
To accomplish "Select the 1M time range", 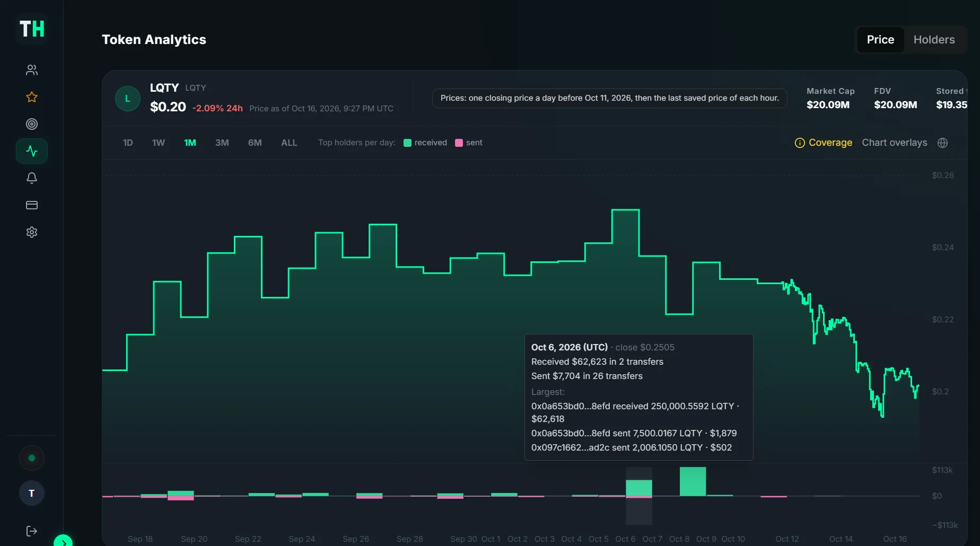I will point(190,143).
